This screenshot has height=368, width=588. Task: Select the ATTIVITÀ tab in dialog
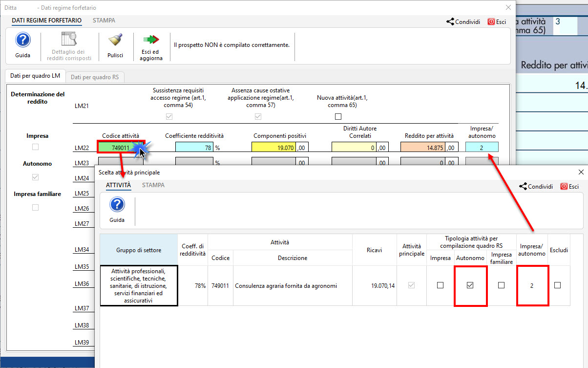point(118,185)
